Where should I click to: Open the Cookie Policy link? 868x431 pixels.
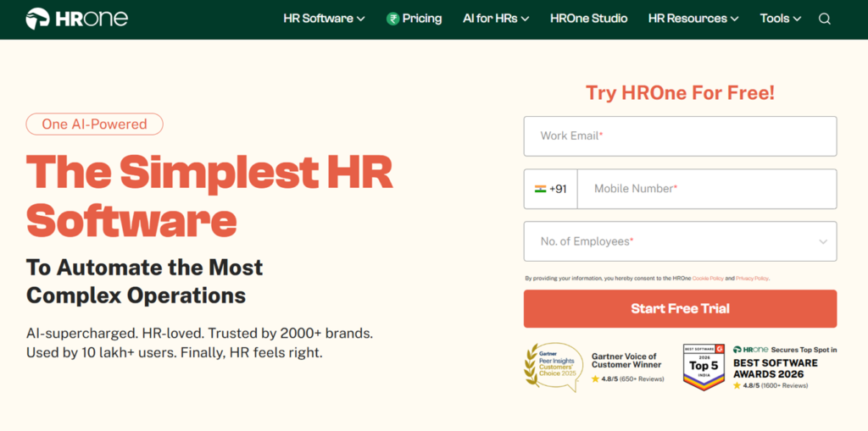[x=708, y=279]
